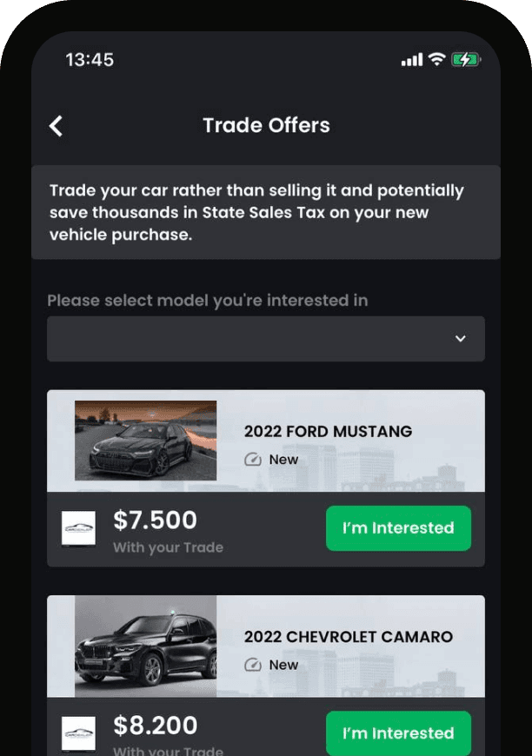
Task: Tap the Trade Offers page title
Action: pos(266,125)
